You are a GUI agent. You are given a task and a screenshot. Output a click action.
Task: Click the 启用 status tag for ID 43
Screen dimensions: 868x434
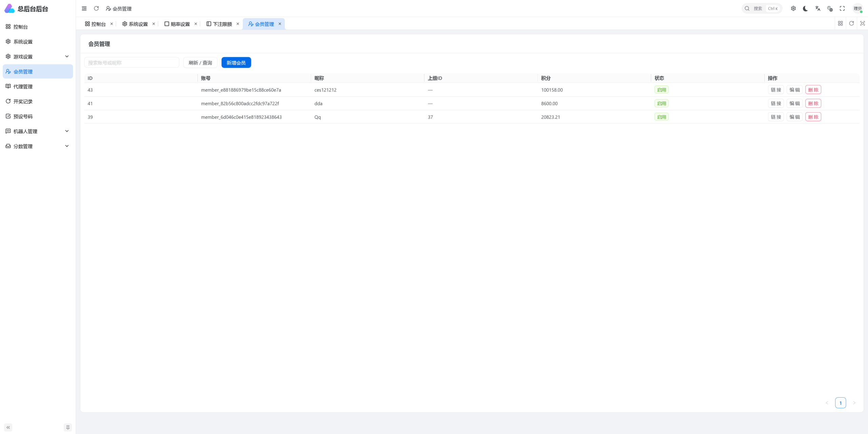[x=662, y=90]
